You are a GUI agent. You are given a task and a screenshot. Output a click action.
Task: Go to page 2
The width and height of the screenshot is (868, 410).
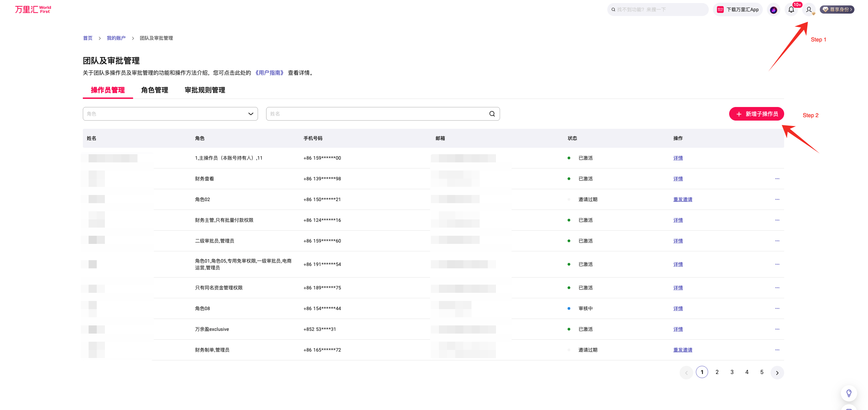coord(717,372)
